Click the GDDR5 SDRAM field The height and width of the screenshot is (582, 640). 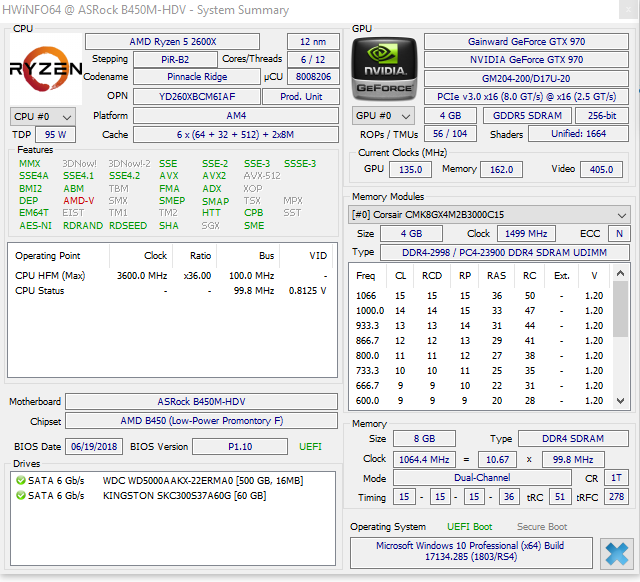pyautogui.click(x=527, y=116)
